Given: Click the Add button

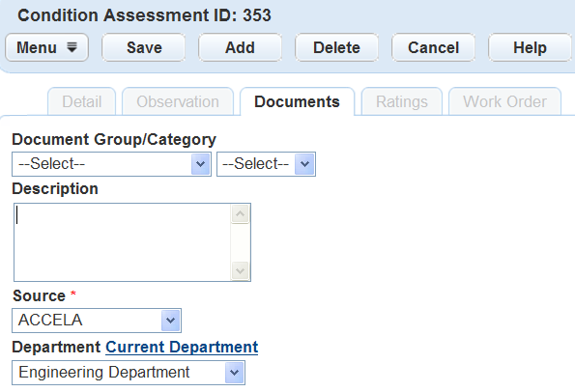Looking at the screenshot, I should (x=241, y=47).
